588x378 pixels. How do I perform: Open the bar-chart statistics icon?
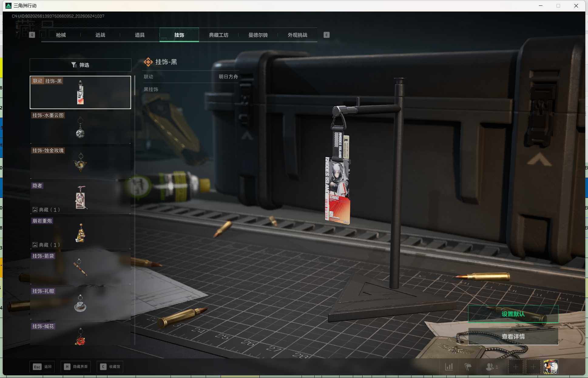(449, 367)
